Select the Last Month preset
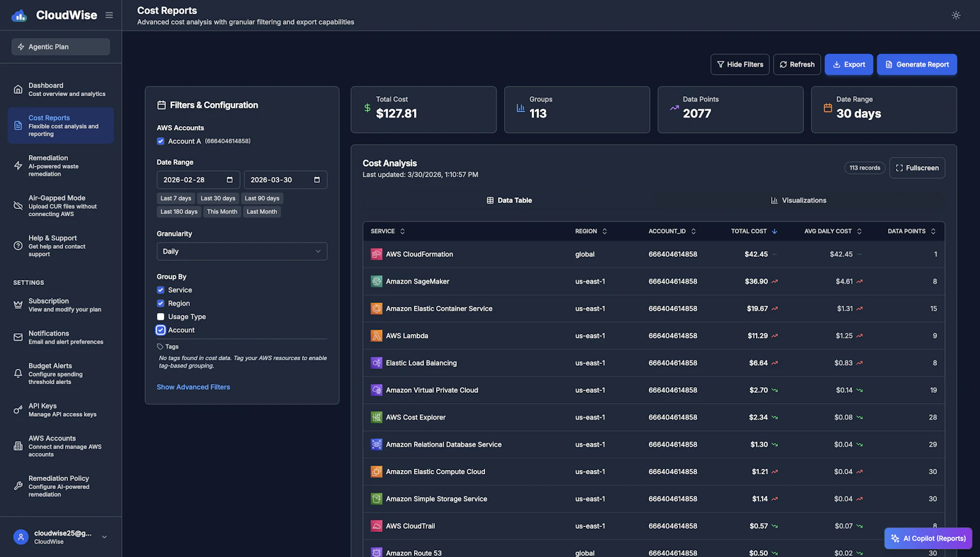980x557 pixels. [x=262, y=212]
